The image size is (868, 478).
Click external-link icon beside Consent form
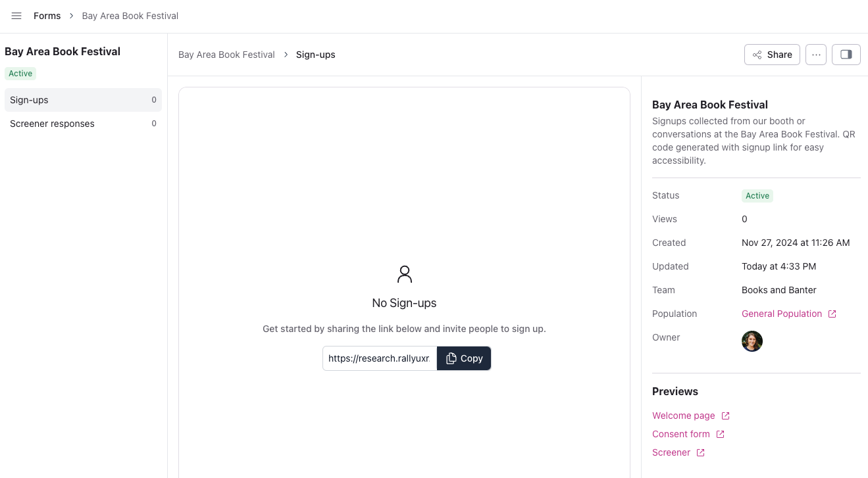720,434
